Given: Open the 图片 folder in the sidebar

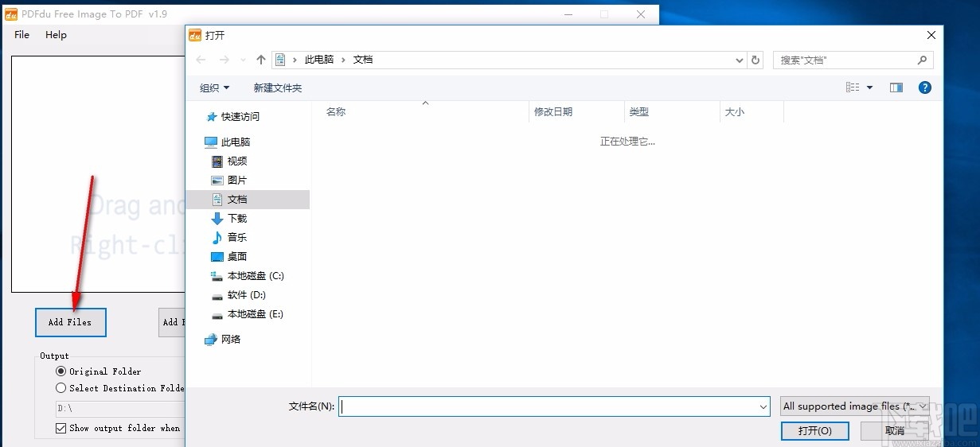Looking at the screenshot, I should click(237, 180).
